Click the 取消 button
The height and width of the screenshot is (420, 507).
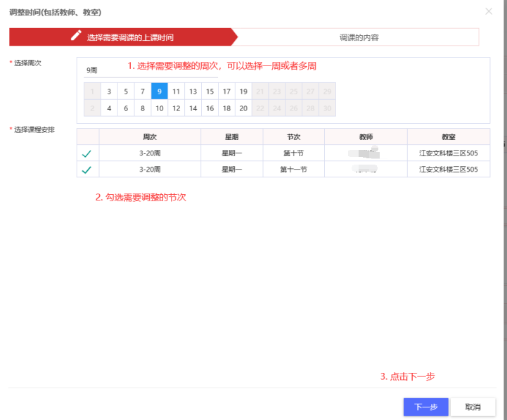tap(473, 407)
